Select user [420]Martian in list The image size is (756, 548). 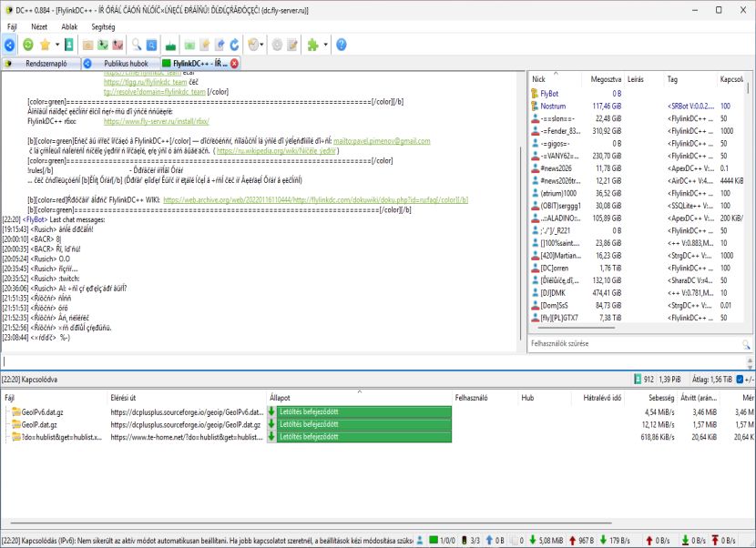coord(561,256)
